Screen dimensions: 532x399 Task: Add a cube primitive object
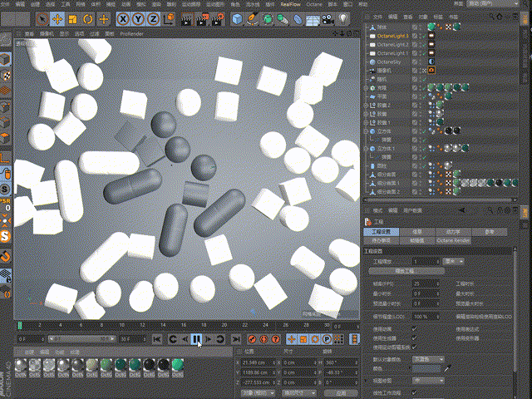[237, 19]
